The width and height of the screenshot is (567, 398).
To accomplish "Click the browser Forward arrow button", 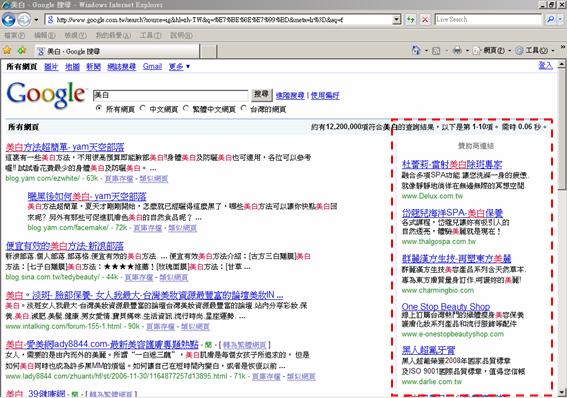I will [24, 20].
